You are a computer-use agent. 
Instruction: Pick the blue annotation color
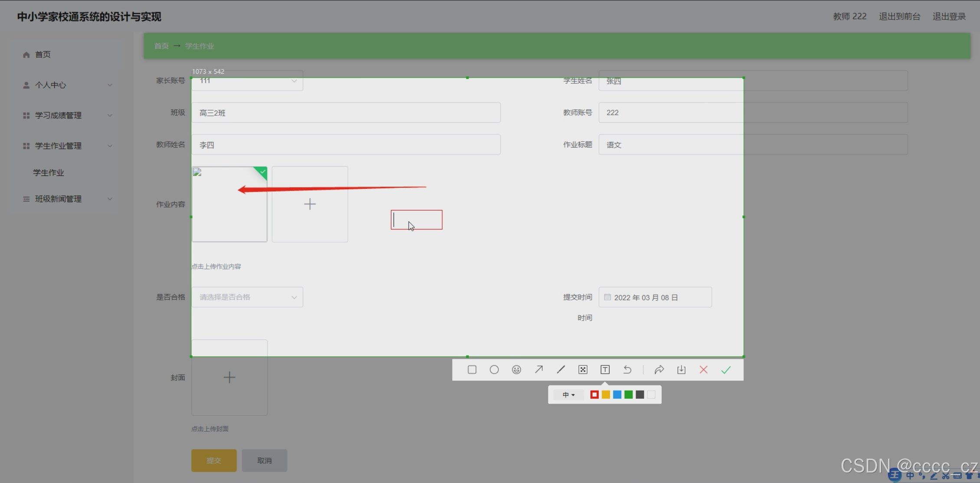(617, 395)
